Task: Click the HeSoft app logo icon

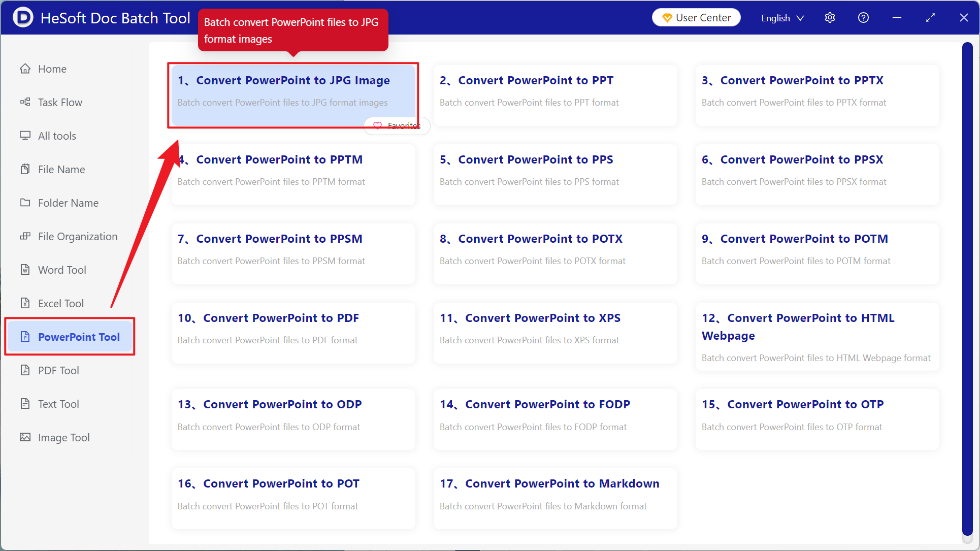Action: [23, 18]
